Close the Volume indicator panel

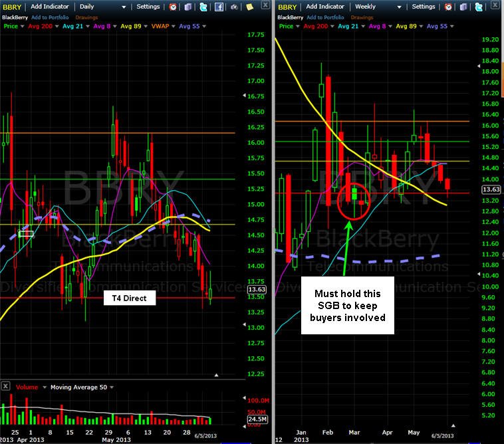5,386
